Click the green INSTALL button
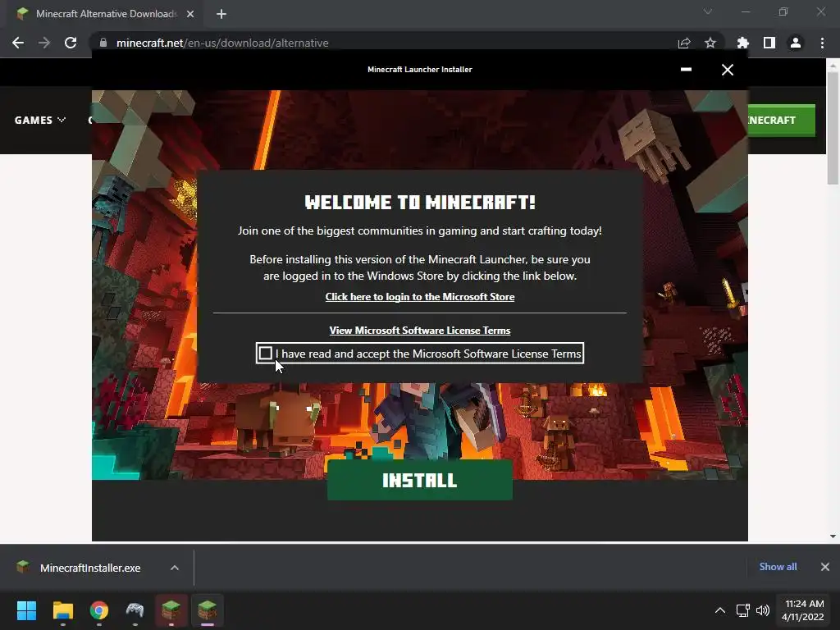The height and width of the screenshot is (630, 840). point(419,479)
